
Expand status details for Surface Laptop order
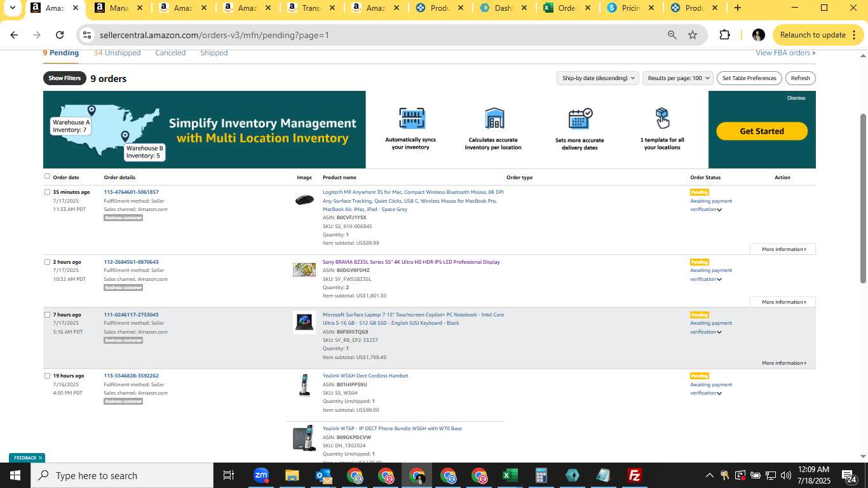coord(719,332)
